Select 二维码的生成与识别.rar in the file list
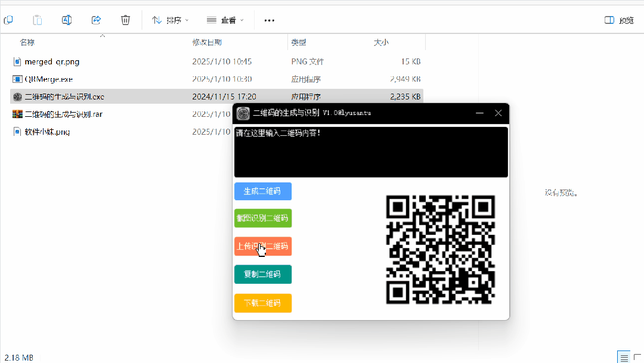 coord(89,114)
